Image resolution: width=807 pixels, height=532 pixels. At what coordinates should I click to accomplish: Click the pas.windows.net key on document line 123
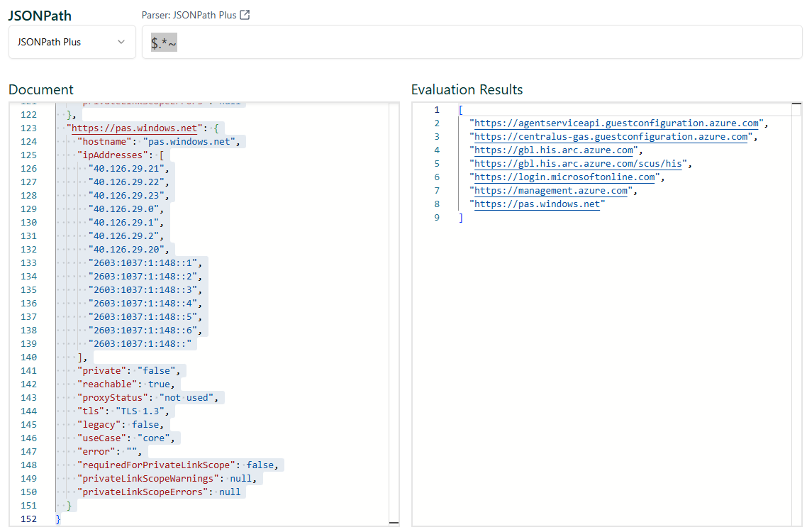coord(135,128)
